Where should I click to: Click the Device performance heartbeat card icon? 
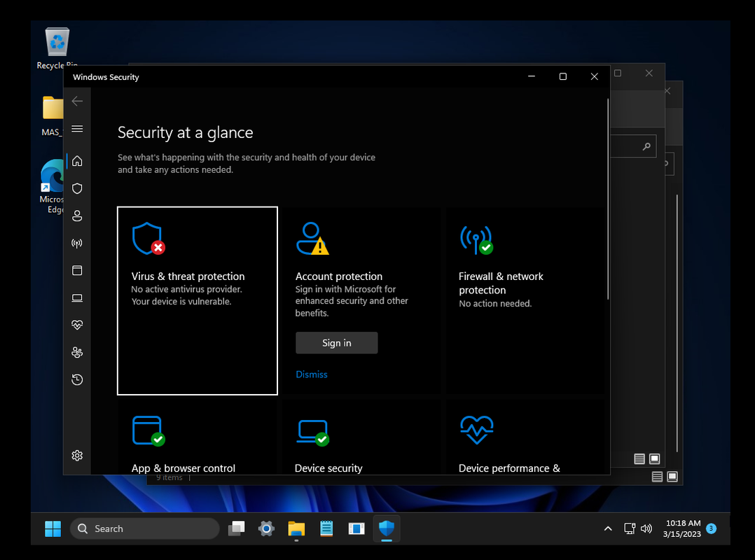point(477,430)
